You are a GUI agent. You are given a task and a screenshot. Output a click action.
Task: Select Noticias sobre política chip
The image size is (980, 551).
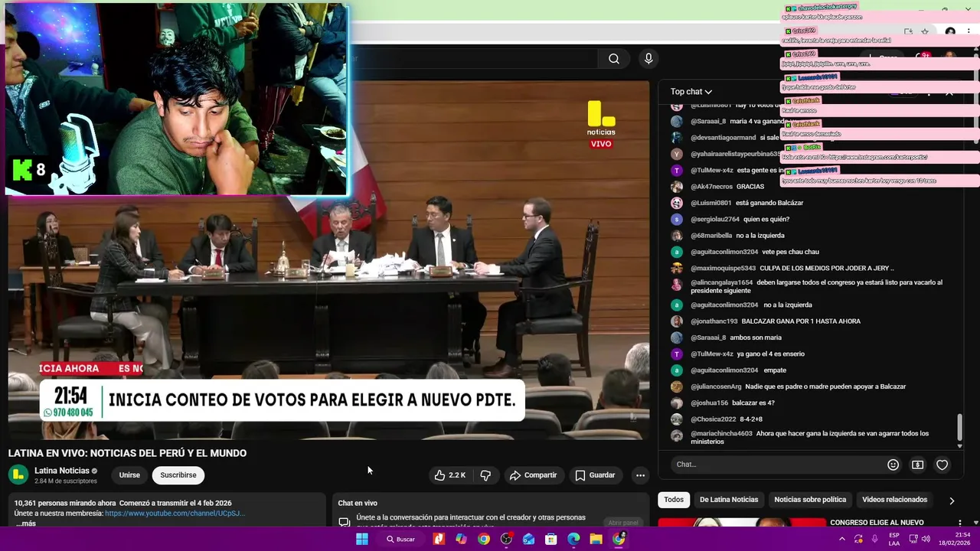coord(810,500)
